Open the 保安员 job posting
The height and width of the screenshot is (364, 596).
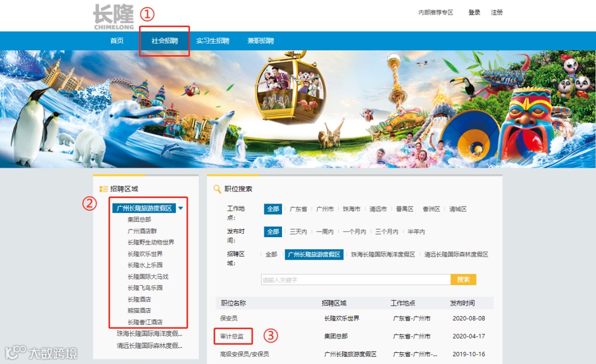pyautogui.click(x=229, y=318)
